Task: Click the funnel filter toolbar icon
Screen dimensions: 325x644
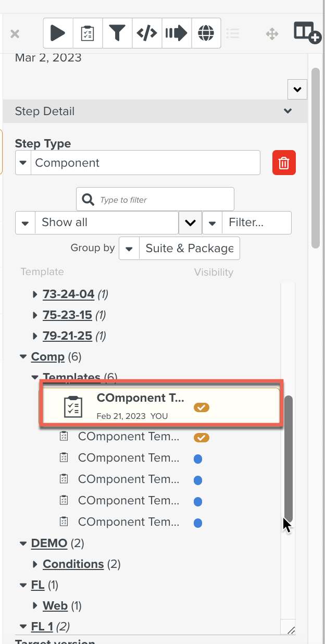Action: tap(117, 33)
